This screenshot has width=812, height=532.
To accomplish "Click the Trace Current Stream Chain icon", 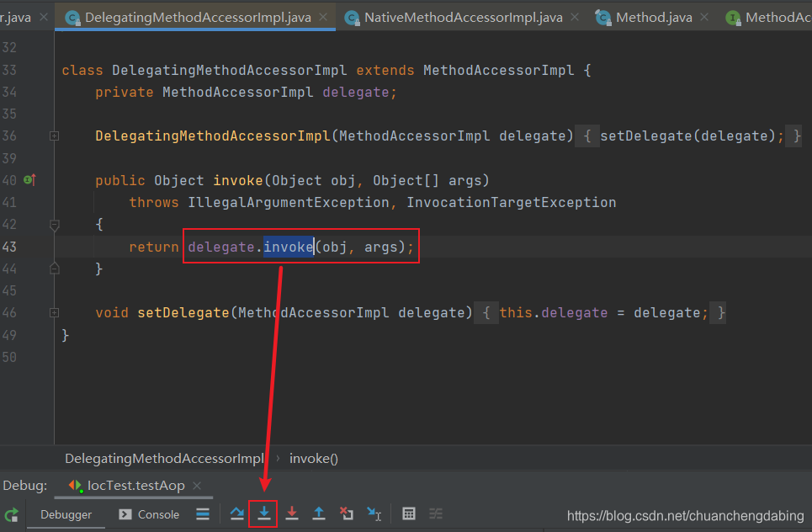I will pyautogui.click(x=436, y=513).
